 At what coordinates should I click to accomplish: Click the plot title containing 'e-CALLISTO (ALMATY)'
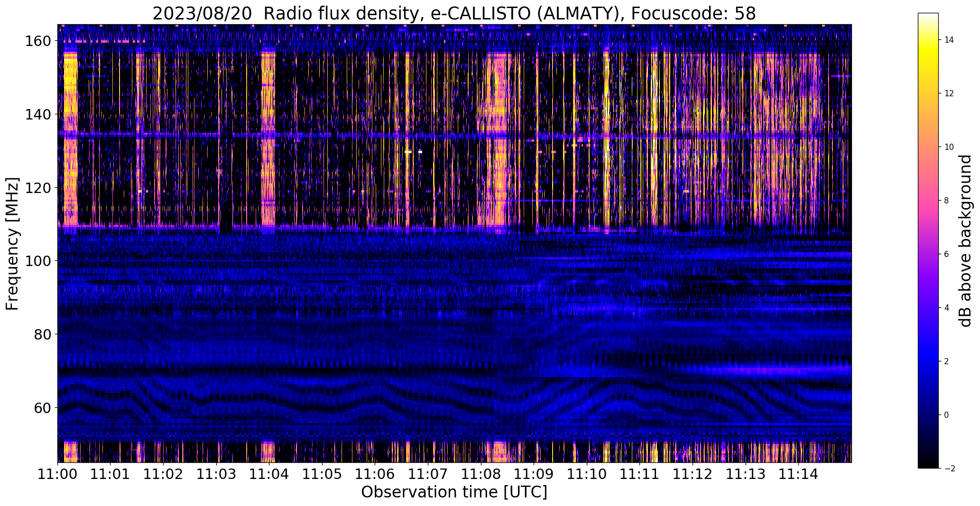point(454,14)
